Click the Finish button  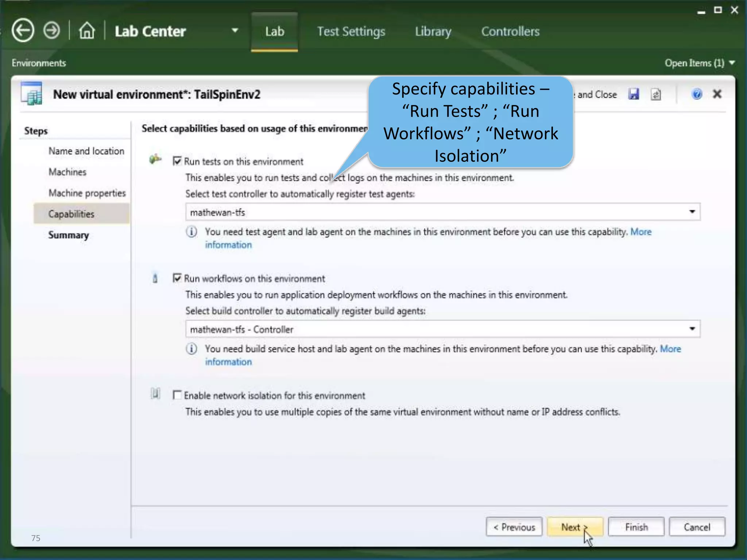(636, 527)
